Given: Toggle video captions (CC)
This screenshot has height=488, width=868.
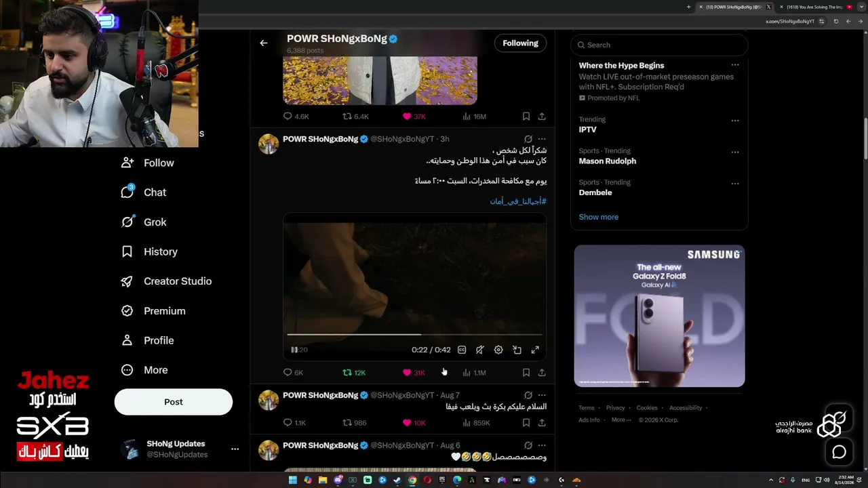Looking at the screenshot, I should coord(462,350).
